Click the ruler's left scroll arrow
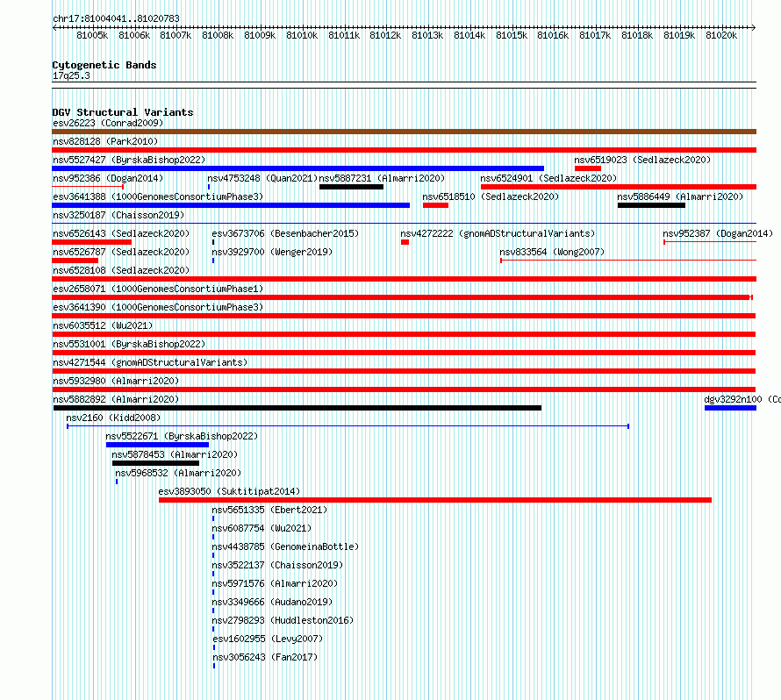Image resolution: width=781 pixels, height=700 pixels. pos(54,27)
